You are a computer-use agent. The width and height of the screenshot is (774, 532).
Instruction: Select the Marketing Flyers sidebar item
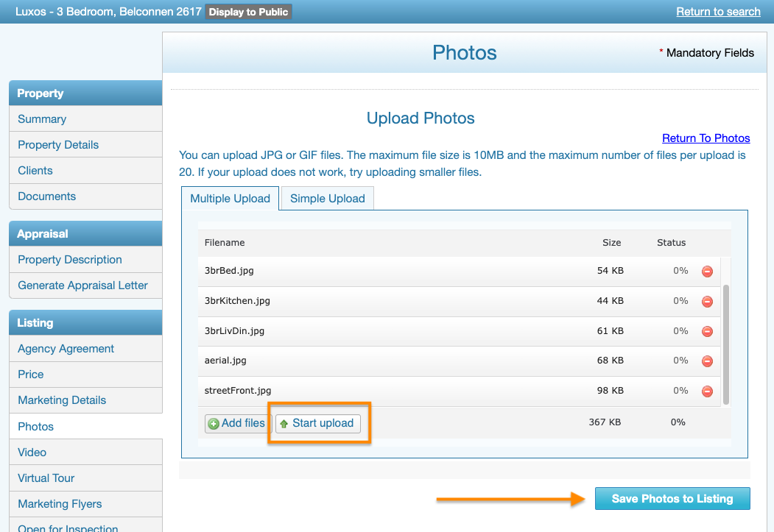pyautogui.click(x=60, y=504)
